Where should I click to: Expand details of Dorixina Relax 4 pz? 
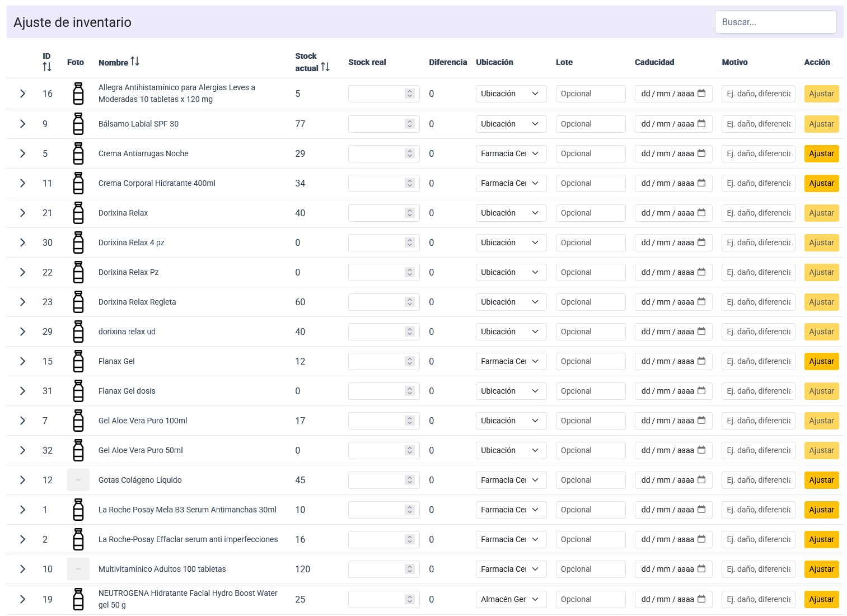(x=22, y=242)
